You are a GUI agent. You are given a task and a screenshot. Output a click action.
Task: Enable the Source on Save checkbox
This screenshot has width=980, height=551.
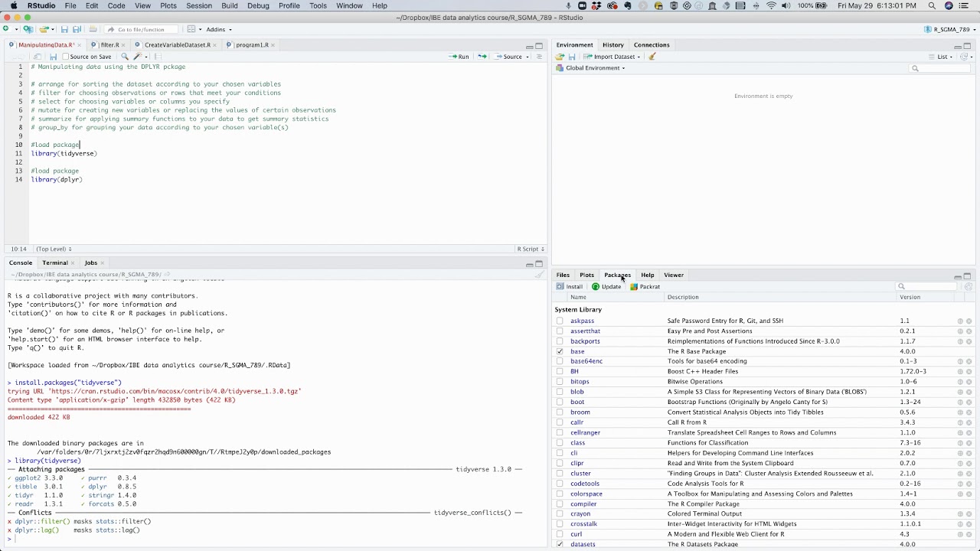click(x=66, y=57)
